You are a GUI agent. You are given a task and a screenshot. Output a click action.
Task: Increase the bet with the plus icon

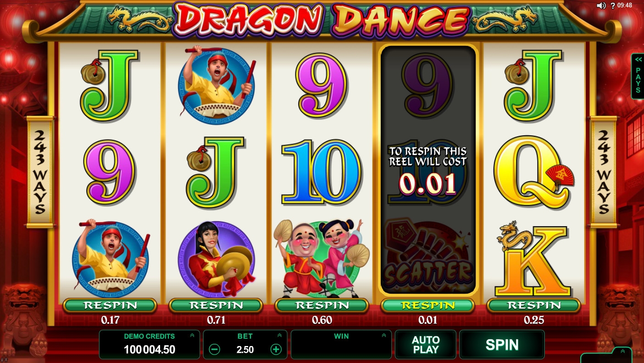coord(276,349)
